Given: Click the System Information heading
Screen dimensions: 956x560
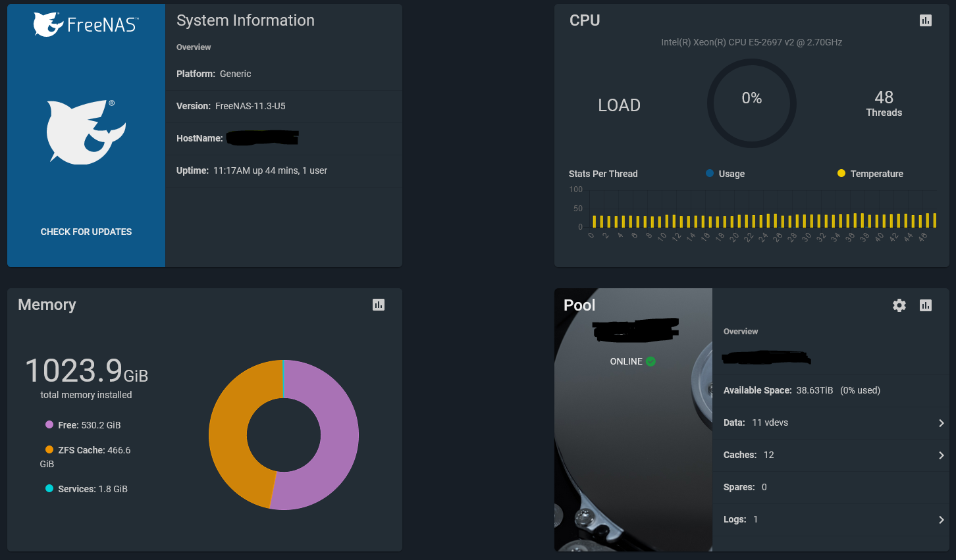Looking at the screenshot, I should (x=246, y=20).
